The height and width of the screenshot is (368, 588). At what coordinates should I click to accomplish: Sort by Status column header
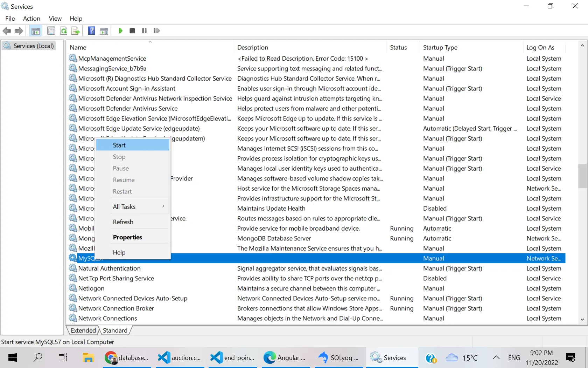point(403,47)
